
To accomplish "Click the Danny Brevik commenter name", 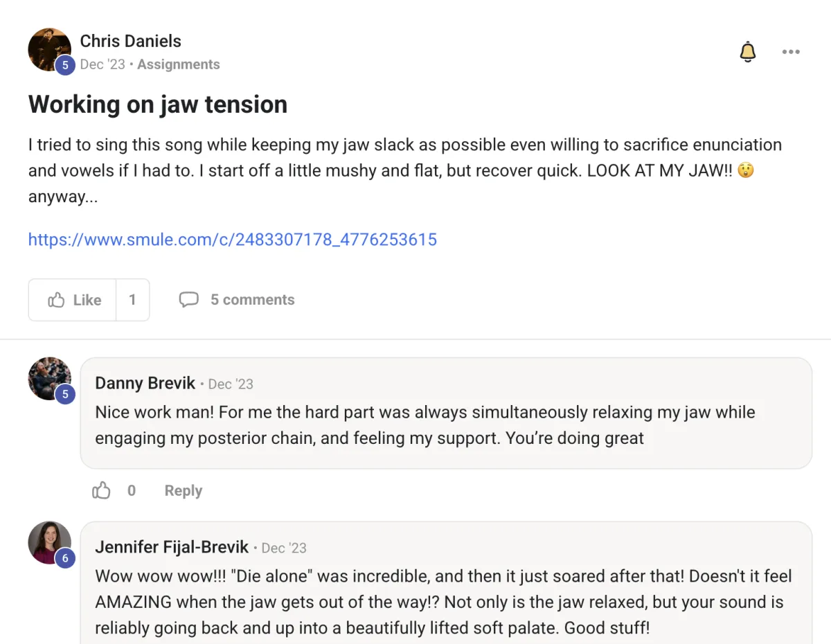I will (145, 384).
